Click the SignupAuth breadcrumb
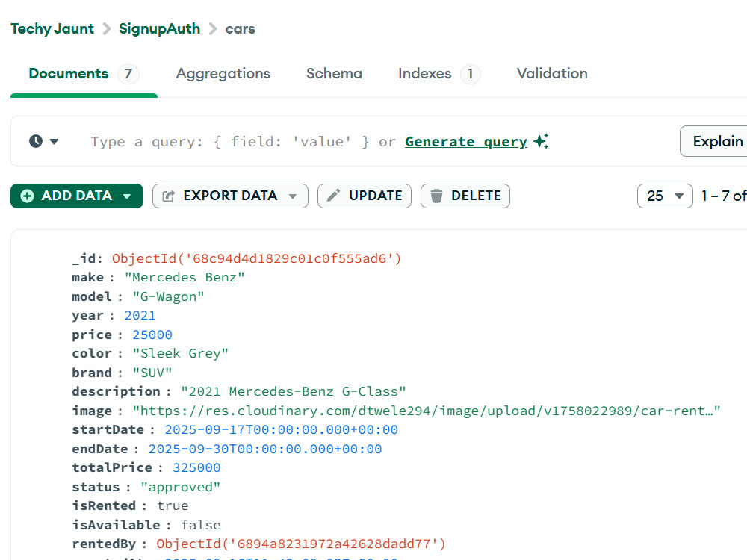This screenshot has height=560, width=747. 160,29
